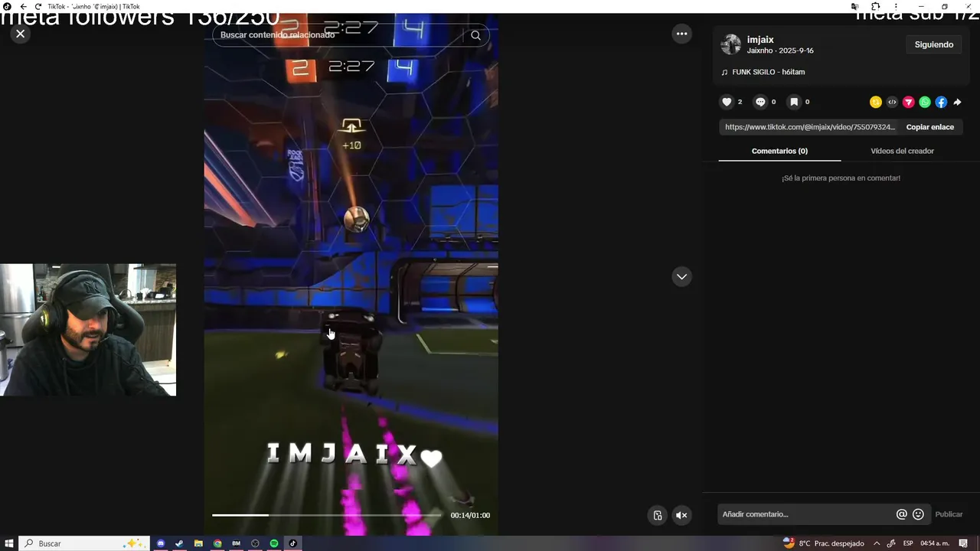This screenshot has height=551, width=980.
Task: Get the embed code icon
Action: click(892, 102)
